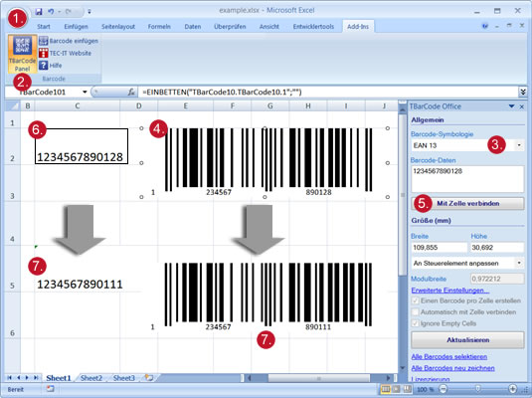
Task: Click the Höhe field with 30,692
Action: [497, 248]
